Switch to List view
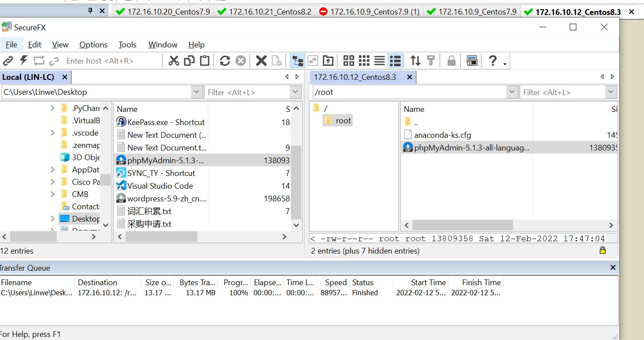Viewport: 644px width, 340px height. (380, 61)
